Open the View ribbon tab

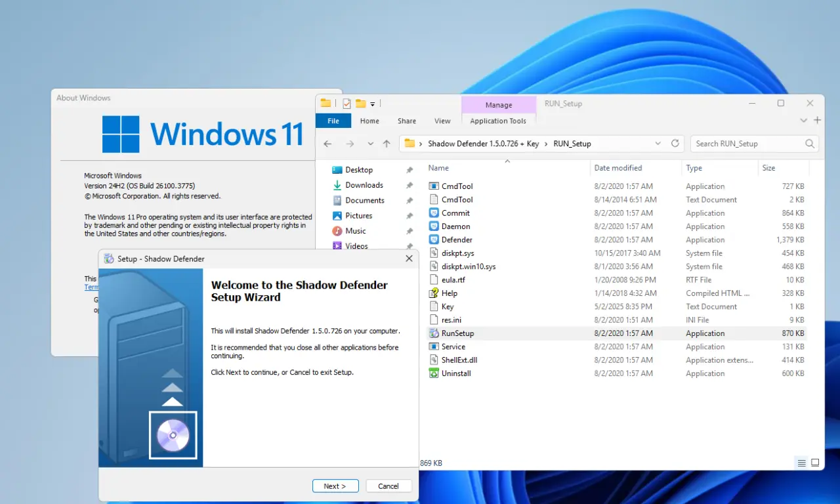[443, 121]
